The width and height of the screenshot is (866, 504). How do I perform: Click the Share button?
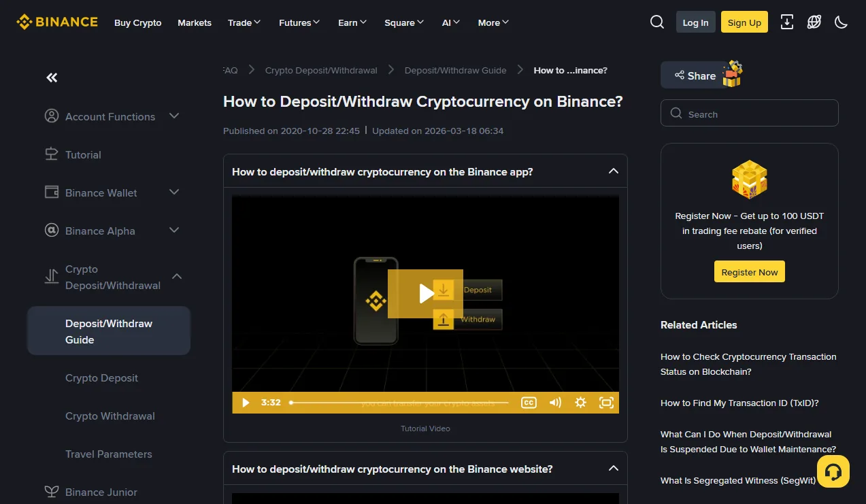click(x=694, y=75)
